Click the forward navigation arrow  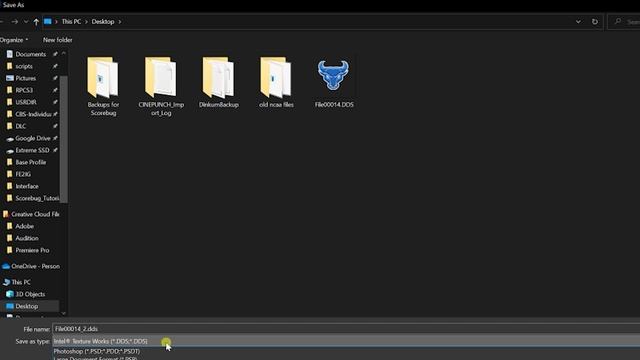click(x=15, y=22)
